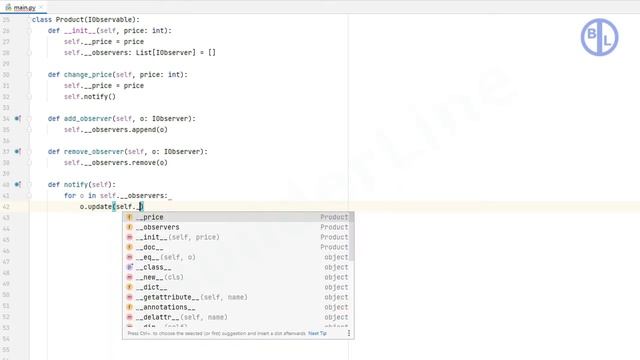Collapse the remove_observer method fold marker

coord(29,151)
